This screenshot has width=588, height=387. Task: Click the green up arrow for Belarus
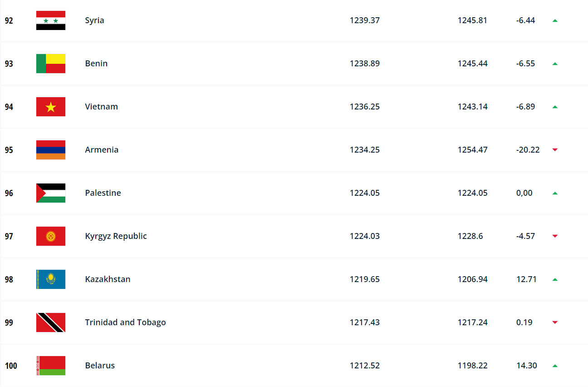[x=555, y=366]
